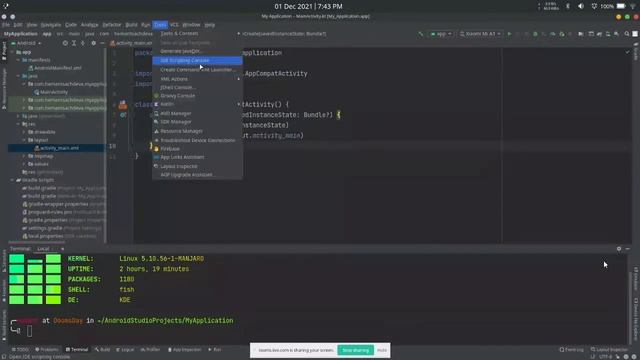Click the Collapse All icon in Project panel
Image resolution: width=640 pixels, height=360 pixels.
coord(83,43)
